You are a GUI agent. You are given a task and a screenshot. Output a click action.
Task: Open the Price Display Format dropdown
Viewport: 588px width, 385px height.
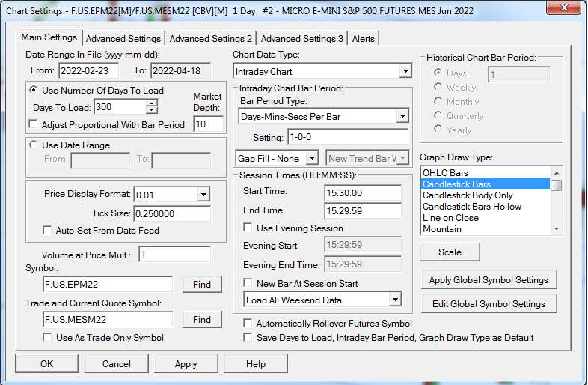tap(203, 195)
